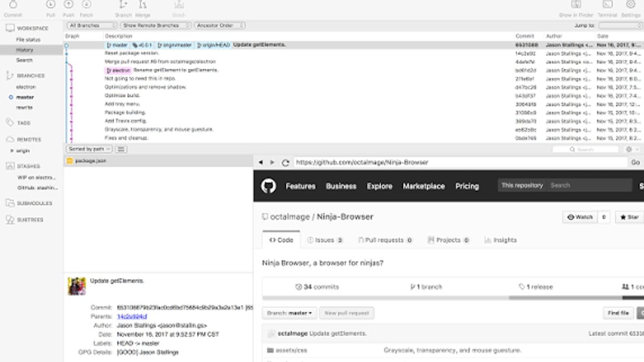Click Pricing in GitHub nav
The width and height of the screenshot is (644, 362).
(x=467, y=186)
